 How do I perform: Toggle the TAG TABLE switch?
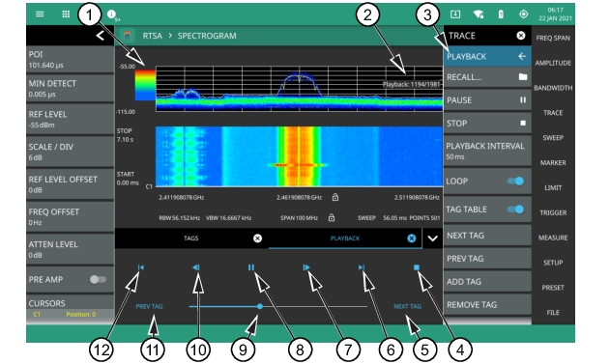pos(516,210)
